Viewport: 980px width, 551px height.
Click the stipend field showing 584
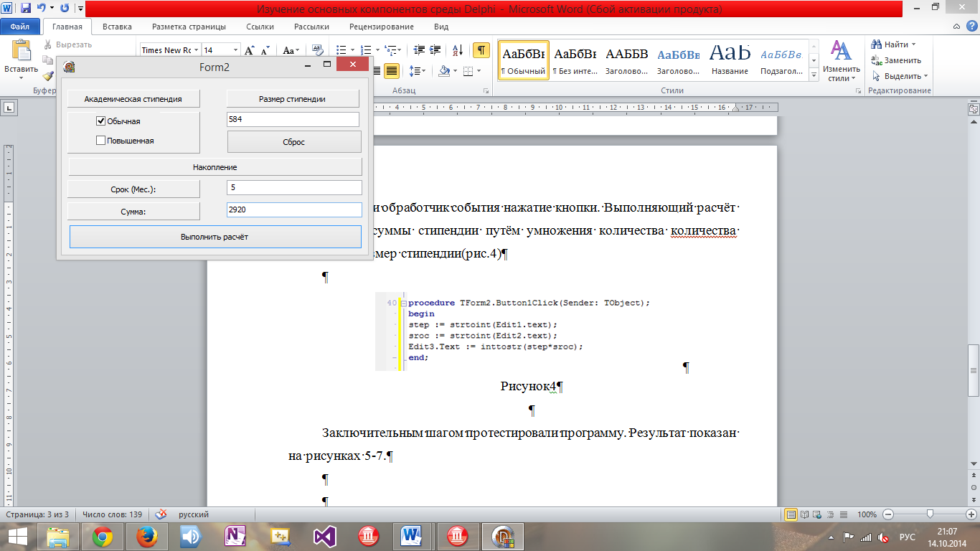point(293,119)
